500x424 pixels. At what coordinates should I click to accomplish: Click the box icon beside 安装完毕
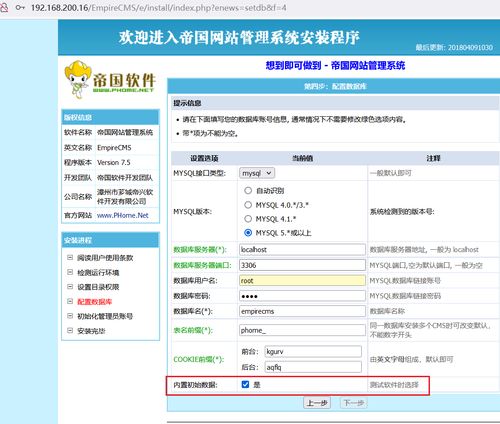(x=70, y=330)
